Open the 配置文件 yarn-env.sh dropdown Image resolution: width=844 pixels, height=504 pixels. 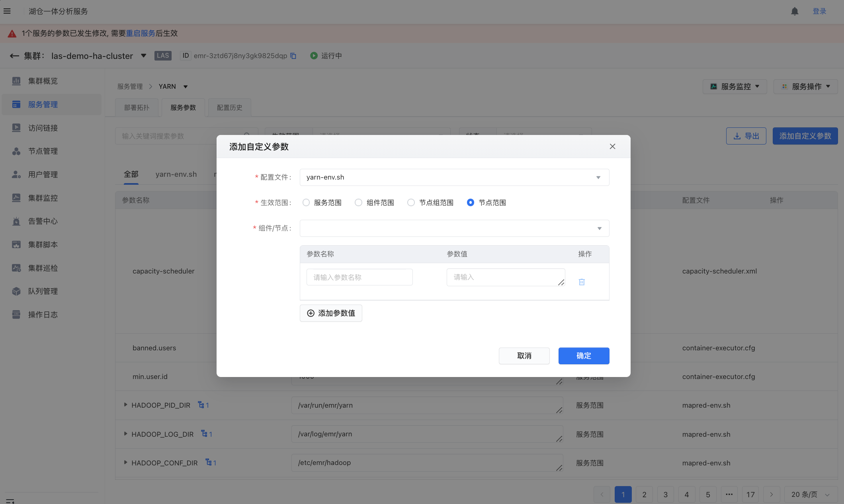[454, 178]
